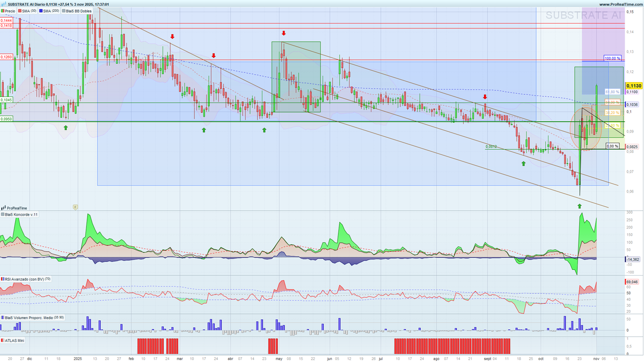Open the Blai5 Koncorde v.11 panel label
The width and height of the screenshot is (644, 362).
coord(20,215)
